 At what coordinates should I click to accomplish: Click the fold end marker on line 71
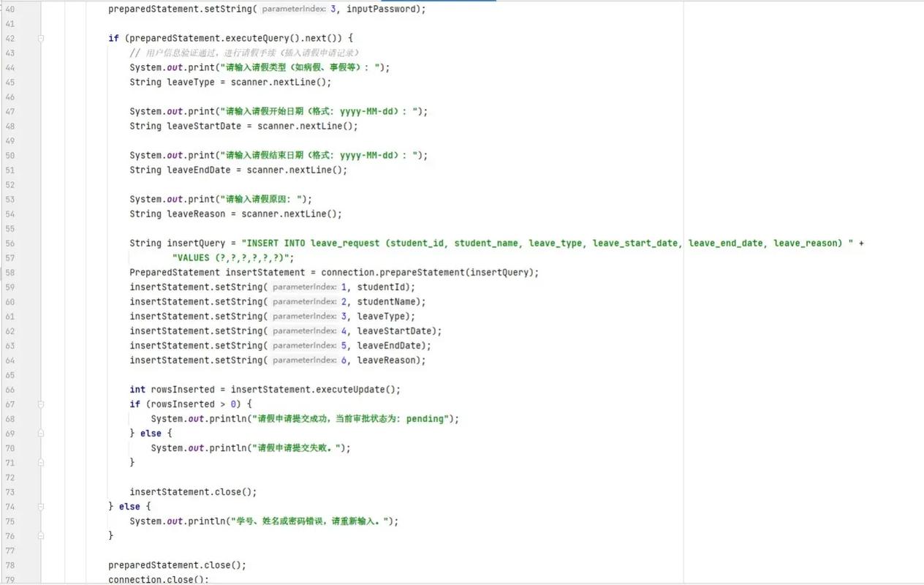pos(42,462)
